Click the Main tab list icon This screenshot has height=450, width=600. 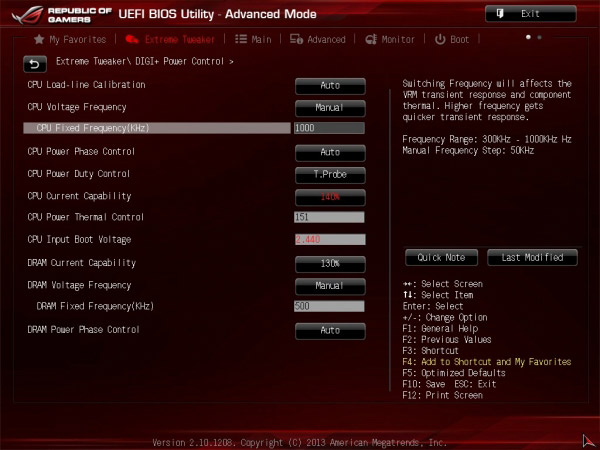click(x=241, y=39)
